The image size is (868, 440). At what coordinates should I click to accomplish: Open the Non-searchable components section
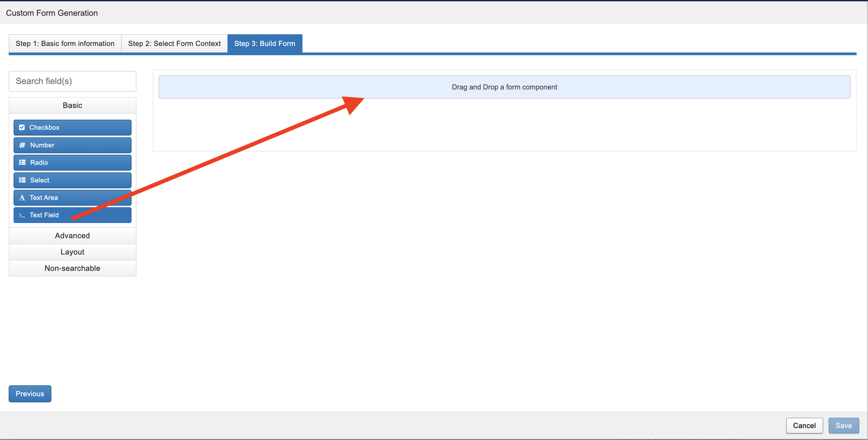[x=73, y=268]
